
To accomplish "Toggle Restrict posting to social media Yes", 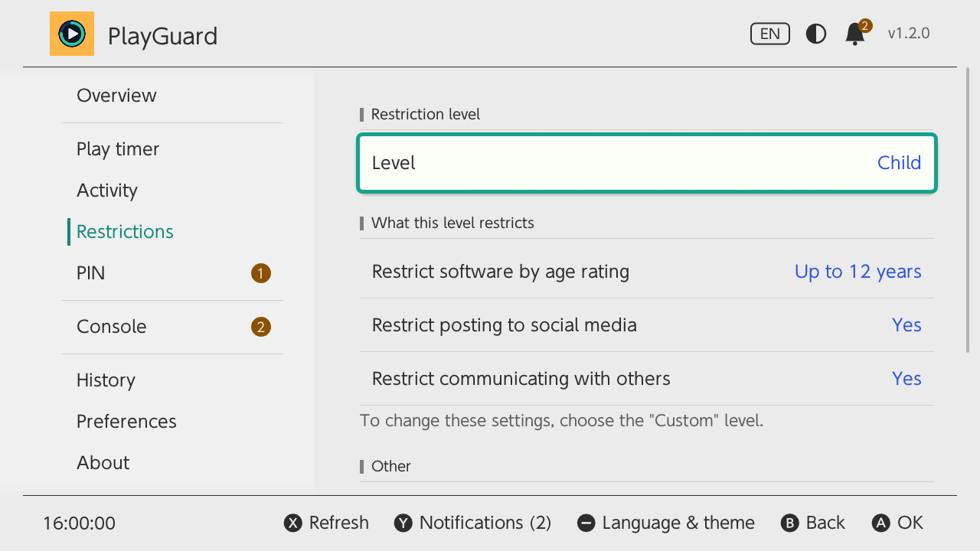I will [x=647, y=325].
